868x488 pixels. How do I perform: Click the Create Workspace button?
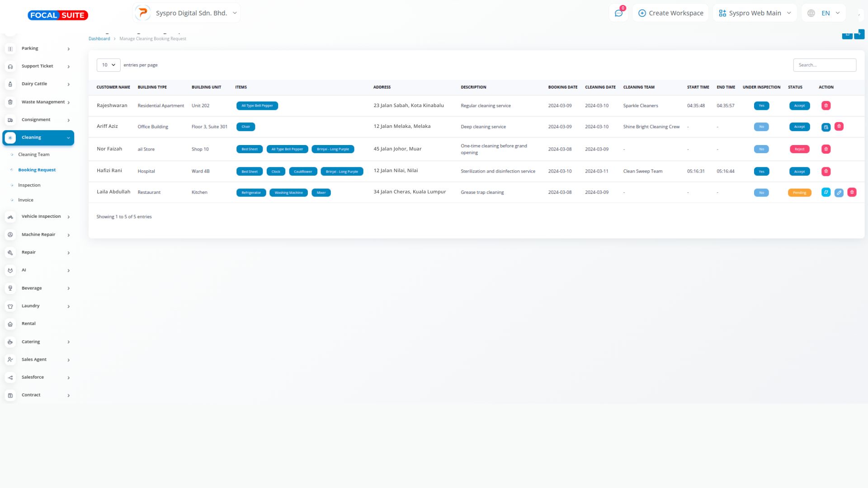pos(670,13)
